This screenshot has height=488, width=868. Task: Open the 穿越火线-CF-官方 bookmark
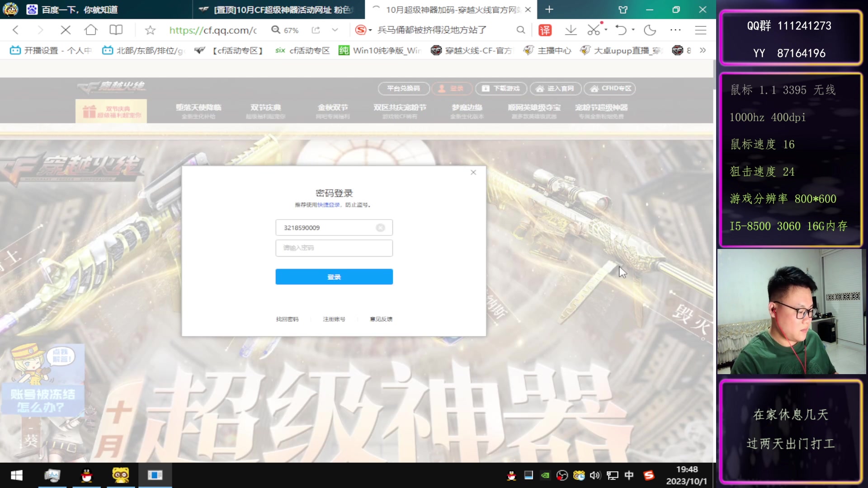pyautogui.click(x=472, y=51)
